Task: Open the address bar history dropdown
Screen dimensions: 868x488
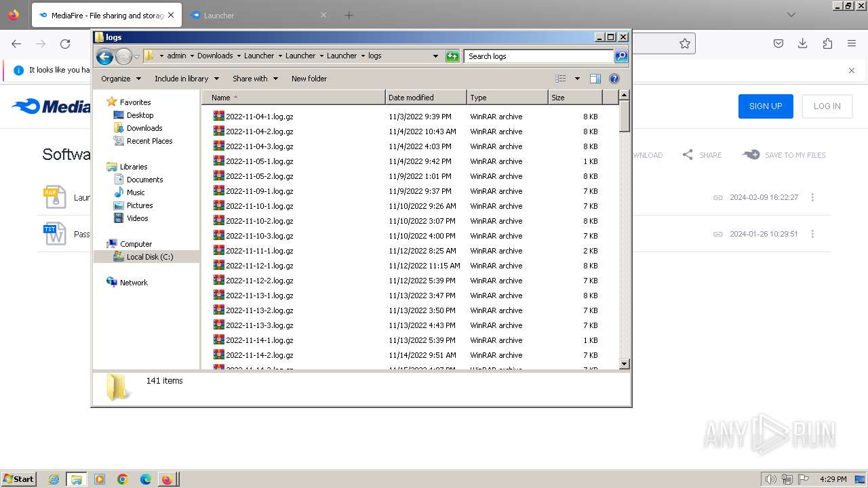Action: tap(435, 56)
